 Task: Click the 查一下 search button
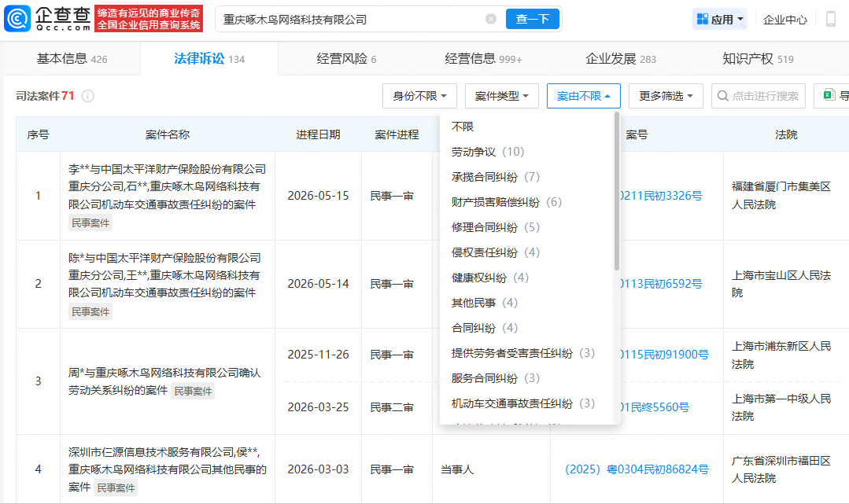coord(532,19)
